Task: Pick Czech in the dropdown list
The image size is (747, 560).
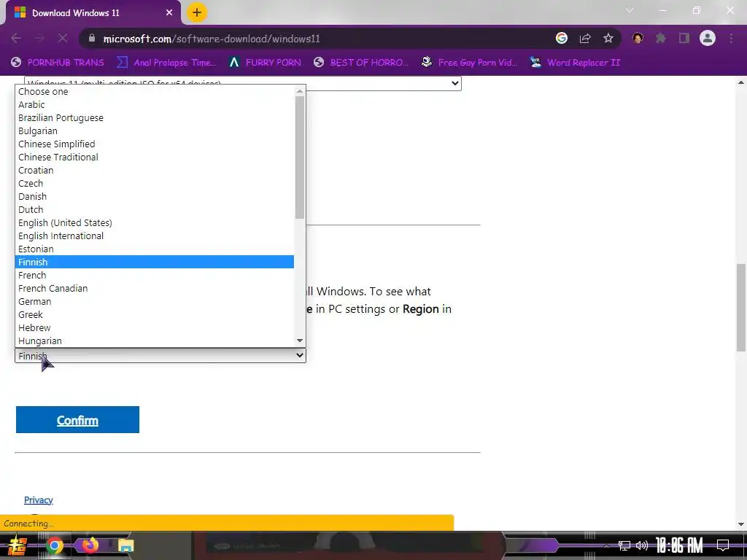Action: (155, 183)
